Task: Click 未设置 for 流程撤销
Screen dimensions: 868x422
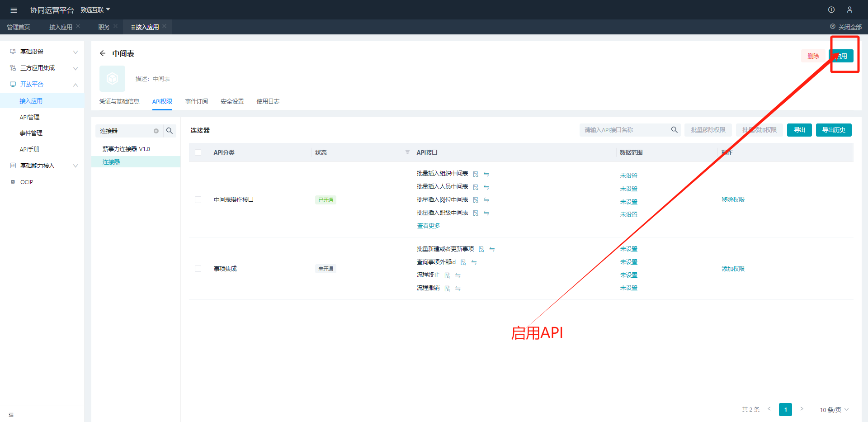Action: (629, 288)
